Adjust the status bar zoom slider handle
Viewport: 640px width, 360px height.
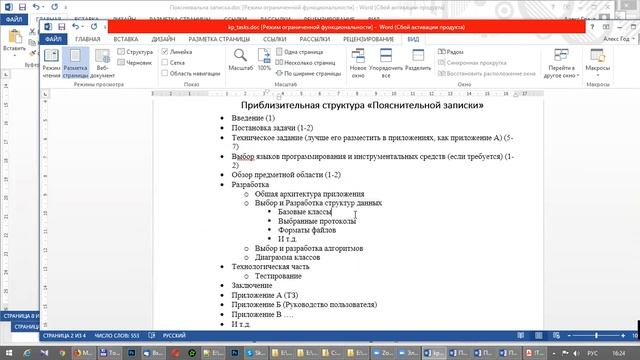tap(596, 336)
